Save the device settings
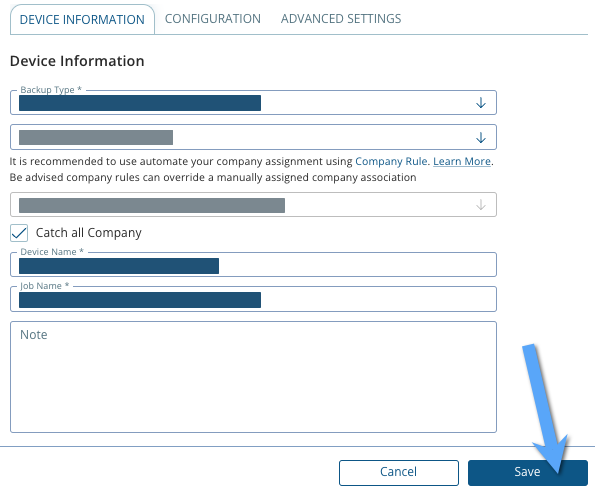Screen dimensions: 595x495 pyautogui.click(x=527, y=473)
